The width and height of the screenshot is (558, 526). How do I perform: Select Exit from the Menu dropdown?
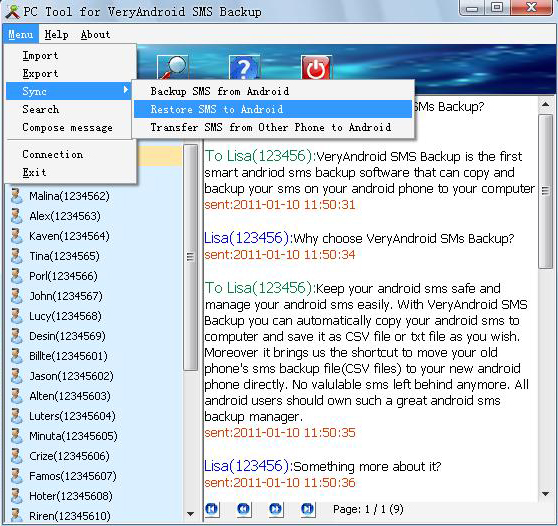pyautogui.click(x=70, y=172)
